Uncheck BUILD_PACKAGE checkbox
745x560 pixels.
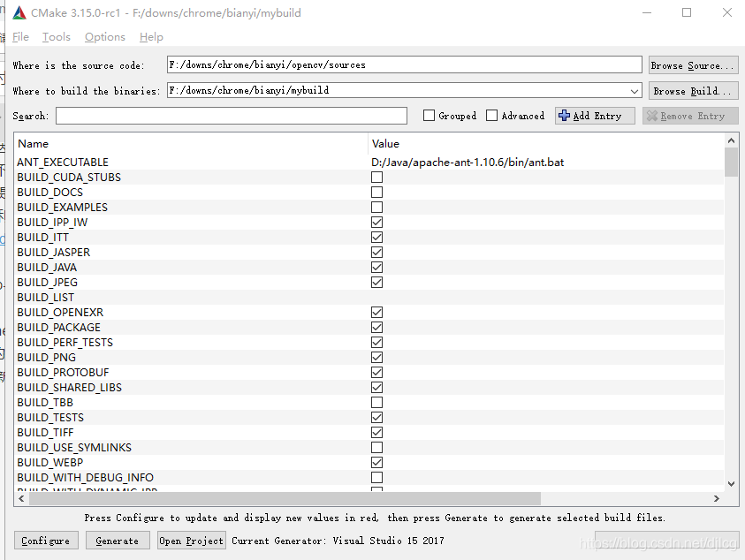point(376,328)
